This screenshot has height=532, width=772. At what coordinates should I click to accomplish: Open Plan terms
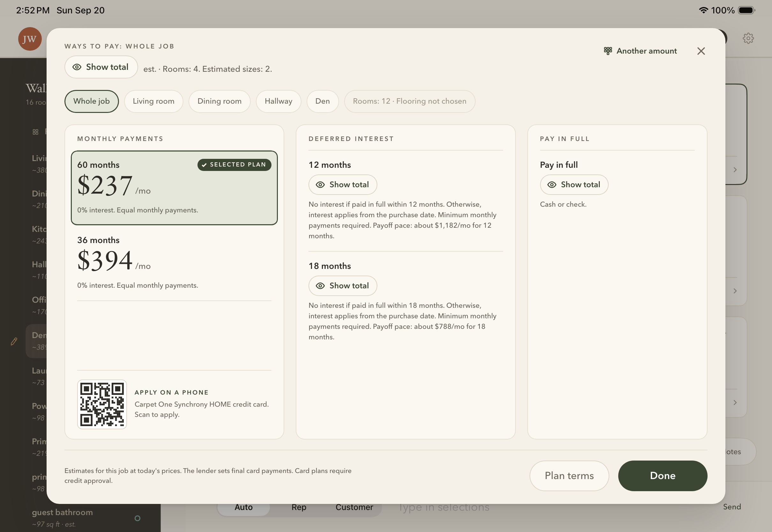coord(569,476)
